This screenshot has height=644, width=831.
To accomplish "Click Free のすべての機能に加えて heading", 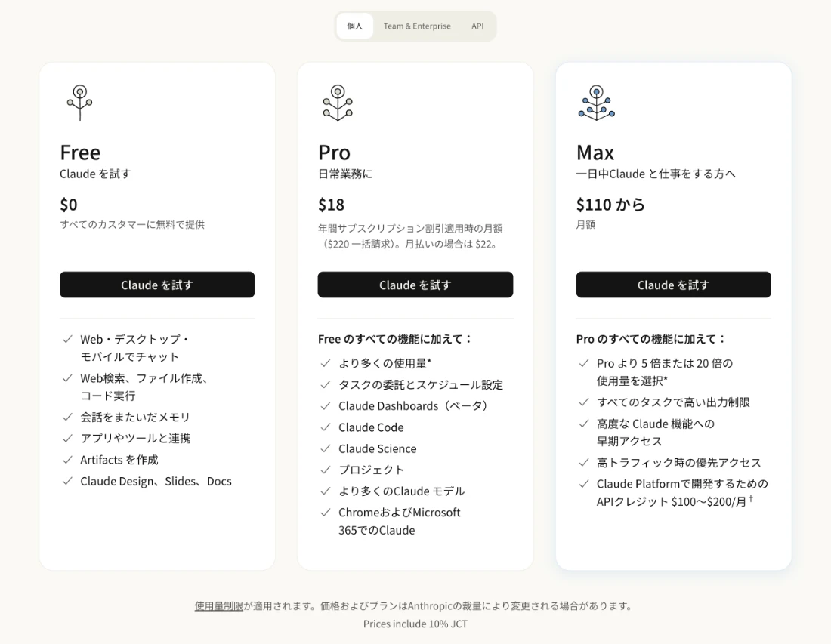I will click(395, 339).
